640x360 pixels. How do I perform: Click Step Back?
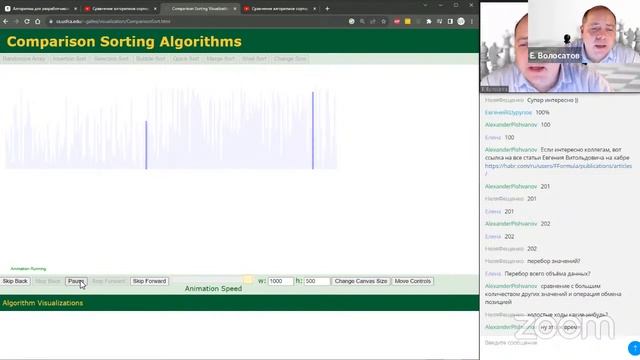pos(48,281)
